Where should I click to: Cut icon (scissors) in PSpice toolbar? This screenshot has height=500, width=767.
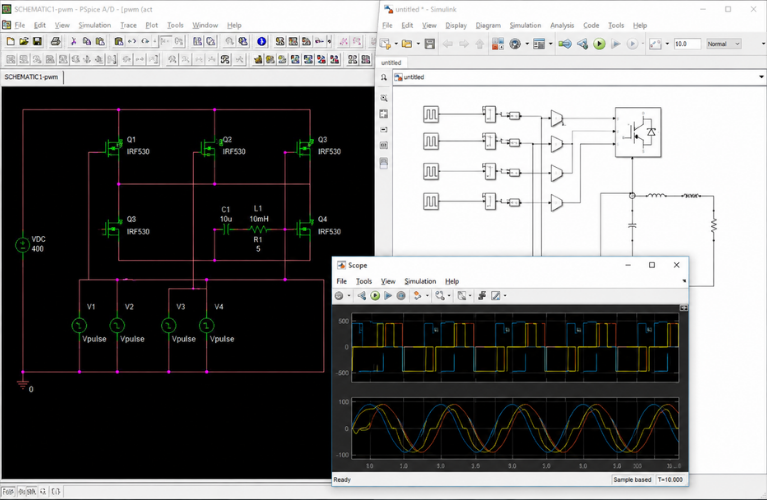[x=73, y=42]
